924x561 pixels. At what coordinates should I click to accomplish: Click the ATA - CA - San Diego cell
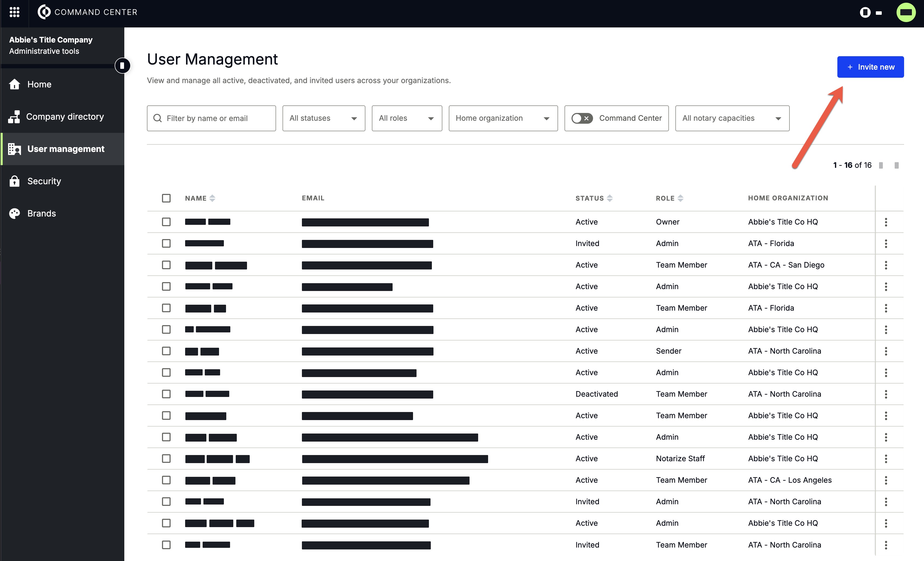point(786,265)
